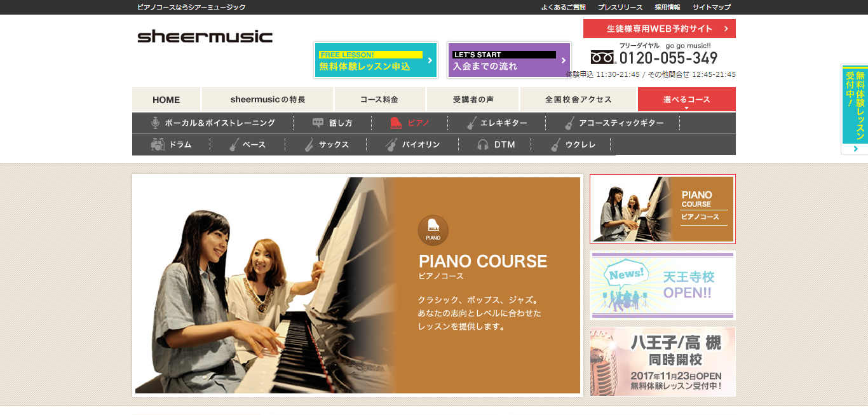This screenshot has width=868, height=415.
Task: Click the acoustic guitar icon
Action: click(x=569, y=123)
